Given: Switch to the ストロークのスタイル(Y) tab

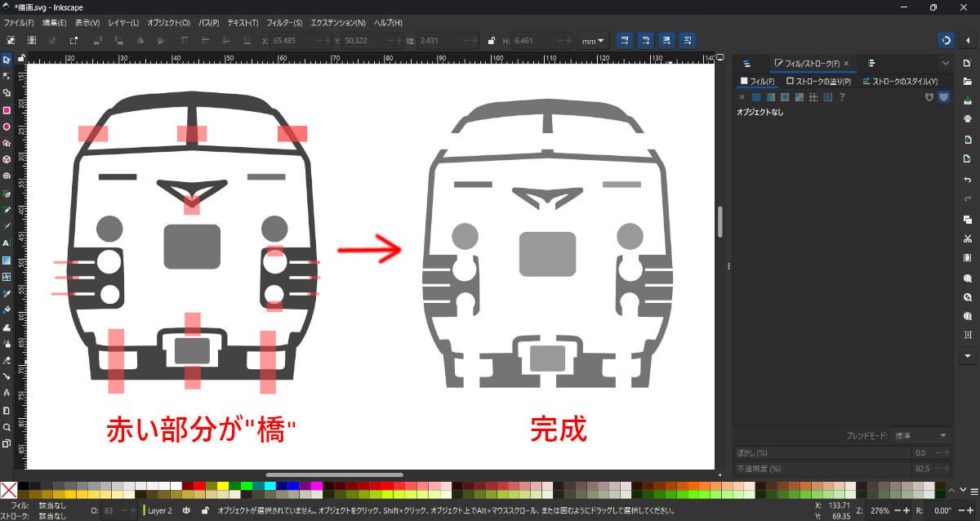Looking at the screenshot, I should (899, 82).
